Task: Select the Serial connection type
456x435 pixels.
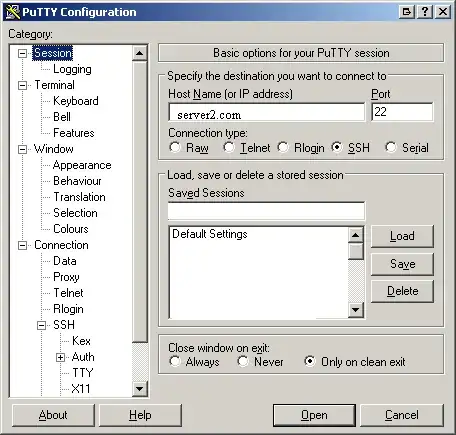Action: [391, 147]
